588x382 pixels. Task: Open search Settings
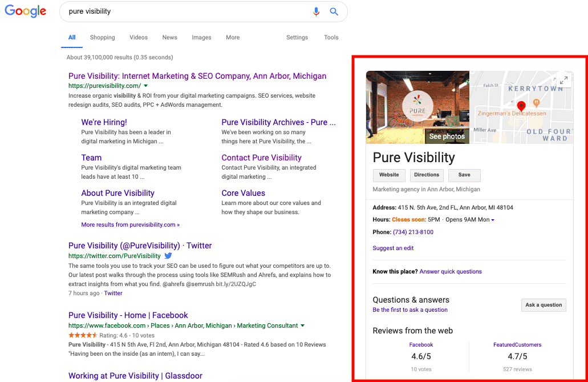pos(297,38)
